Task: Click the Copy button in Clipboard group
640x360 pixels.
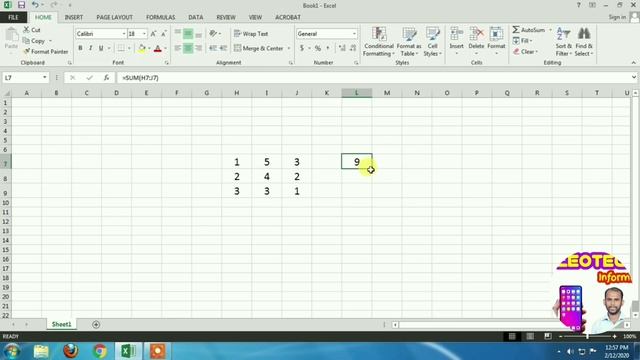Action: (x=34, y=41)
